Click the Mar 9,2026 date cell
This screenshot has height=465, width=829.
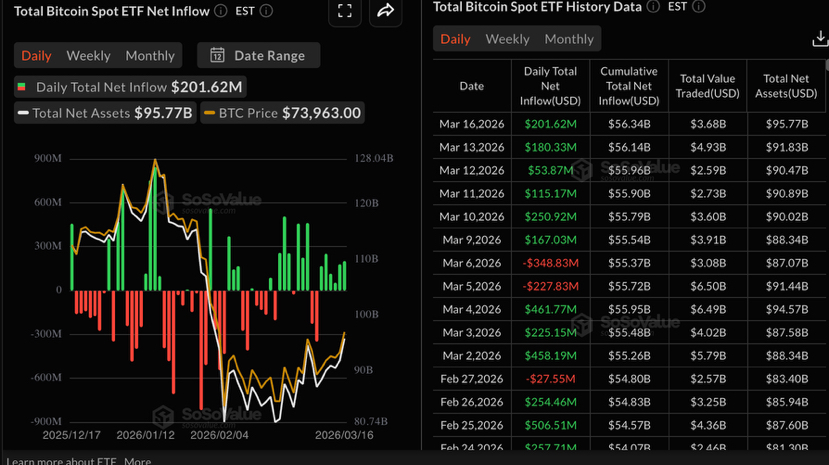[472, 240]
